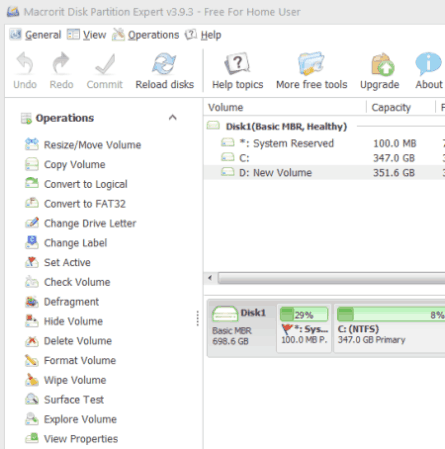445x449 pixels.
Task: Choose Format Volume operation
Action: pos(70,360)
